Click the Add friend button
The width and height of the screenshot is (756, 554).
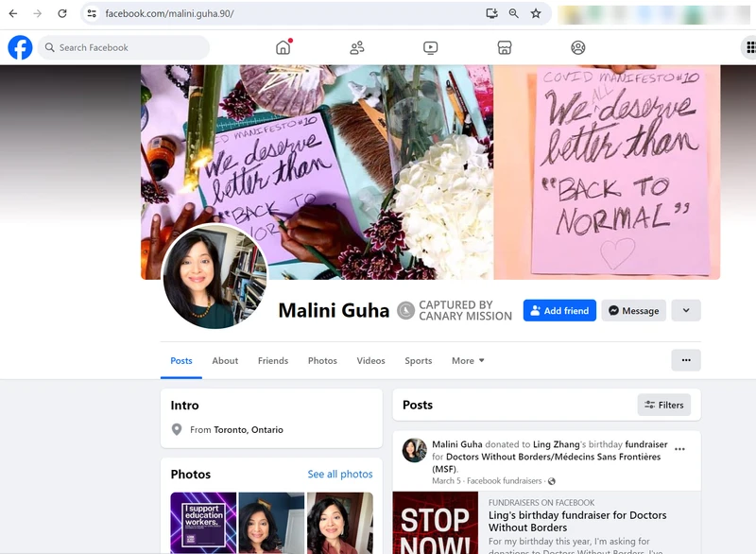pyautogui.click(x=559, y=310)
